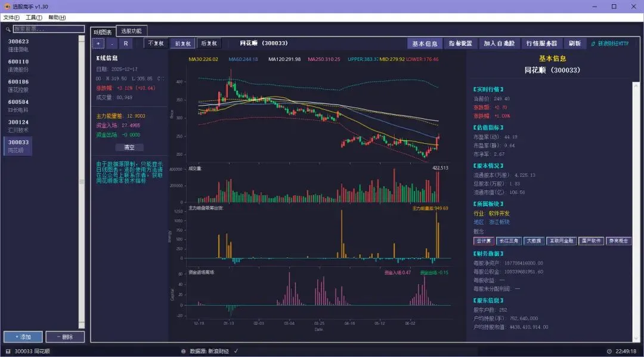Reset chart view with R button
Screen dimensions: 644x357
click(126, 43)
